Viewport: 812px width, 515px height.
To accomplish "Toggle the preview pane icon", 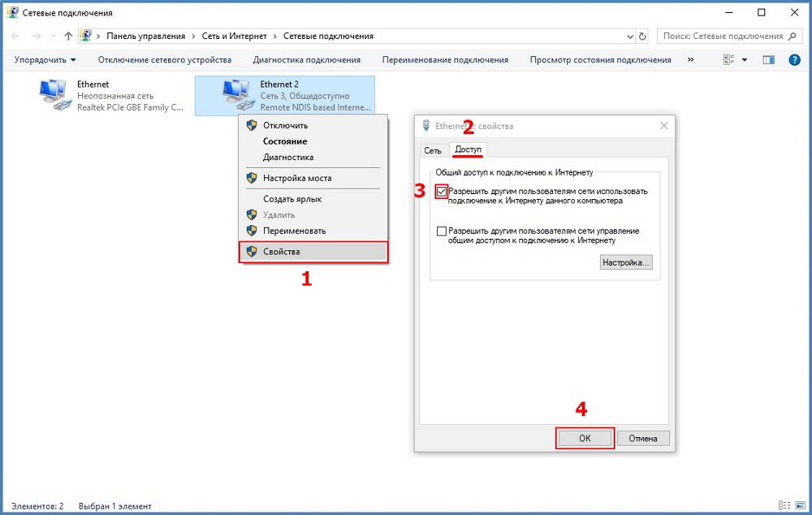I will [769, 60].
